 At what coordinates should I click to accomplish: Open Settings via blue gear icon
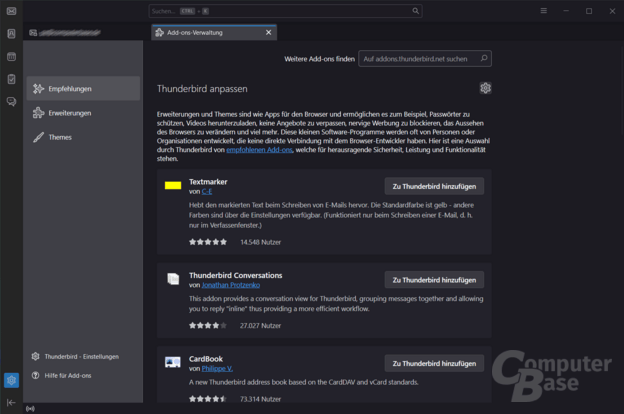click(11, 381)
